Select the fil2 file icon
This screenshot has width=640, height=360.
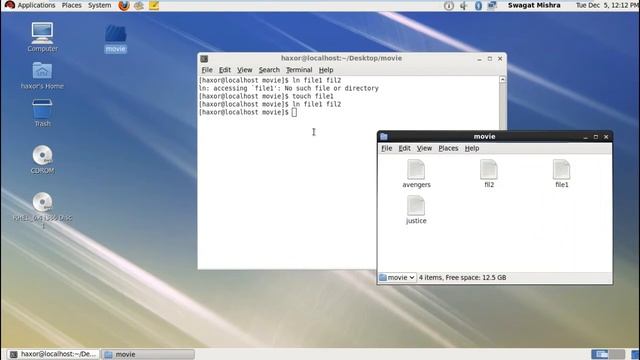[489, 169]
